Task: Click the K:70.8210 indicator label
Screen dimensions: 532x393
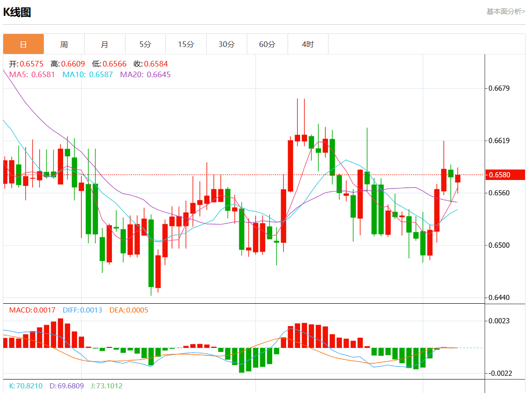Action: (26, 386)
